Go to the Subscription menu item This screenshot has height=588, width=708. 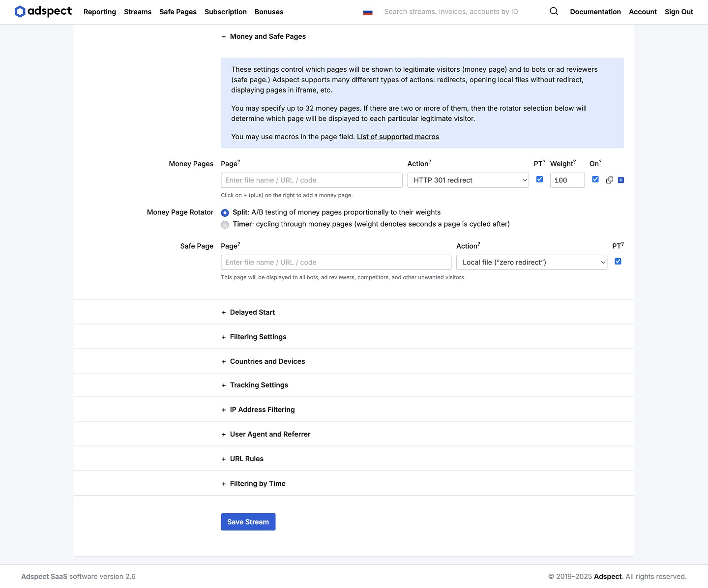[x=225, y=12]
